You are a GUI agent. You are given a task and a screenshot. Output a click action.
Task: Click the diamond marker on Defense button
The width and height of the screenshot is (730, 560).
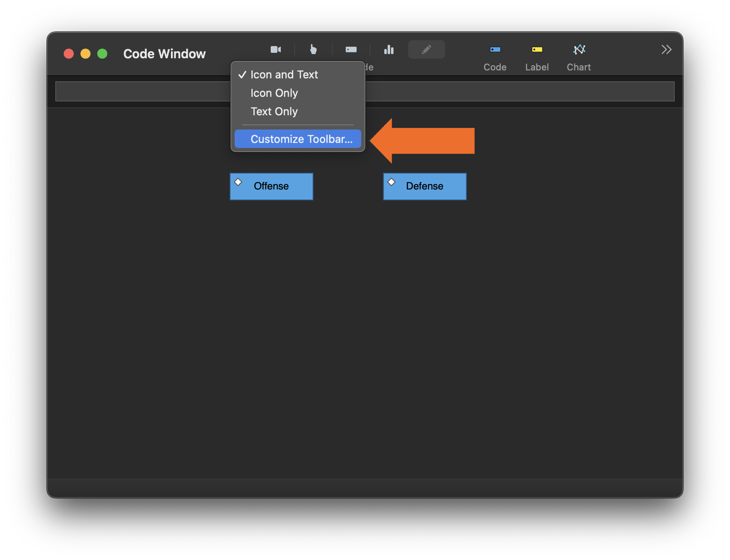click(391, 182)
